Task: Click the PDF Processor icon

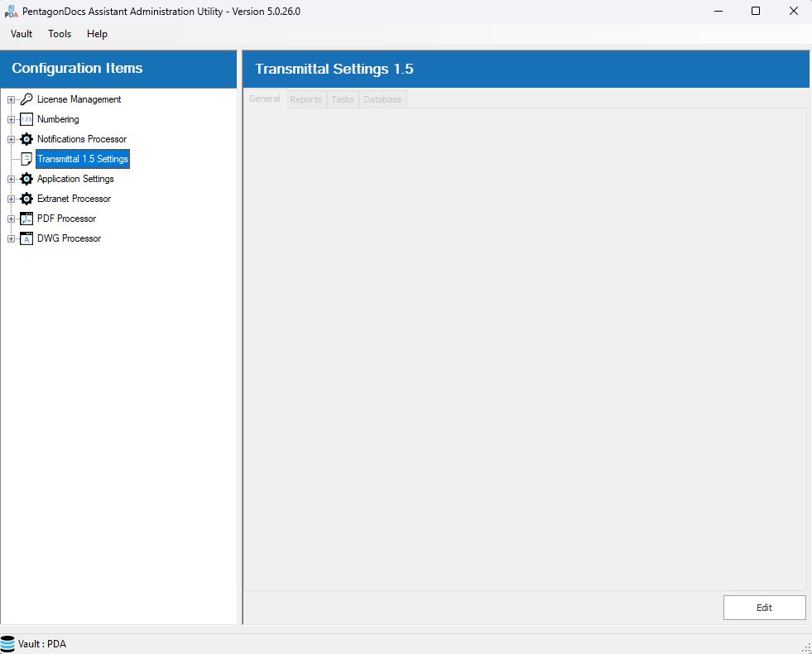Action: point(26,219)
